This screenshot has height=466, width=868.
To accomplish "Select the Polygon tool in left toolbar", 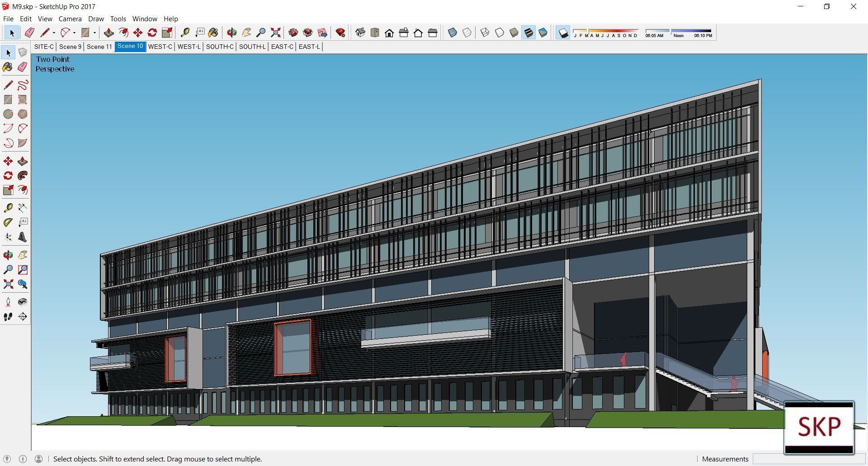I will click(x=23, y=114).
